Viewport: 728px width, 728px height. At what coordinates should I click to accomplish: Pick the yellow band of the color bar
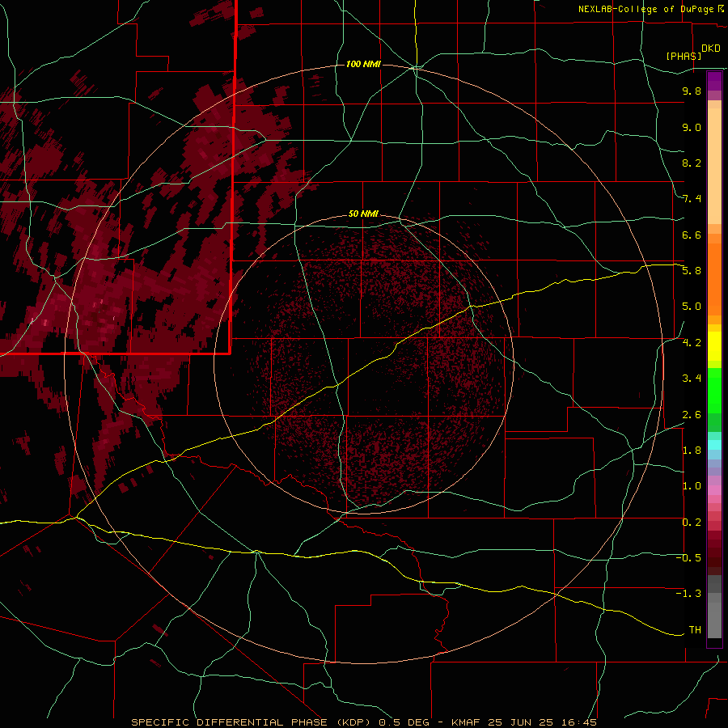[x=714, y=346]
